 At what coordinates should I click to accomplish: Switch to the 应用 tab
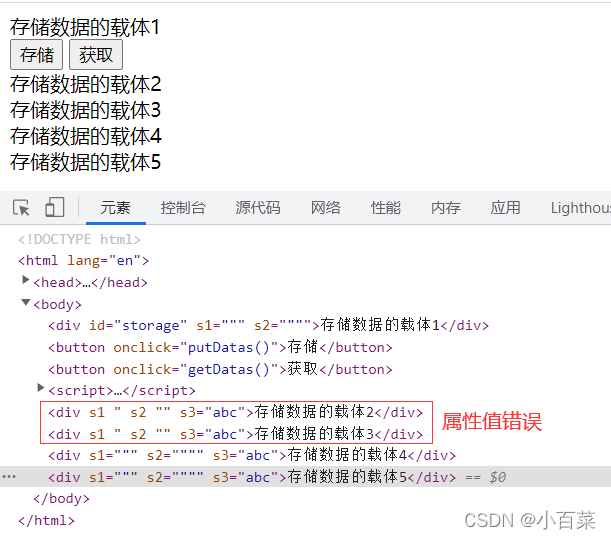(x=505, y=207)
